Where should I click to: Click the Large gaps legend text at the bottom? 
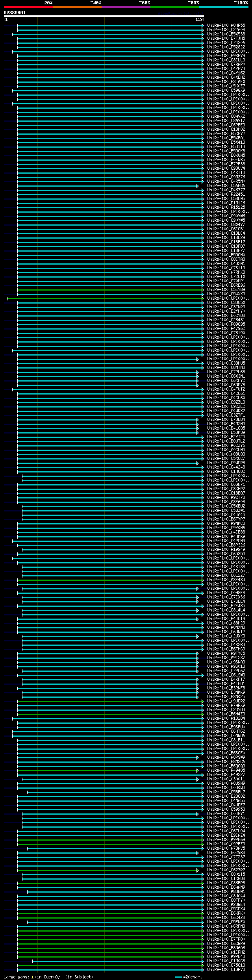pyautogui.click(x=48, y=977)
